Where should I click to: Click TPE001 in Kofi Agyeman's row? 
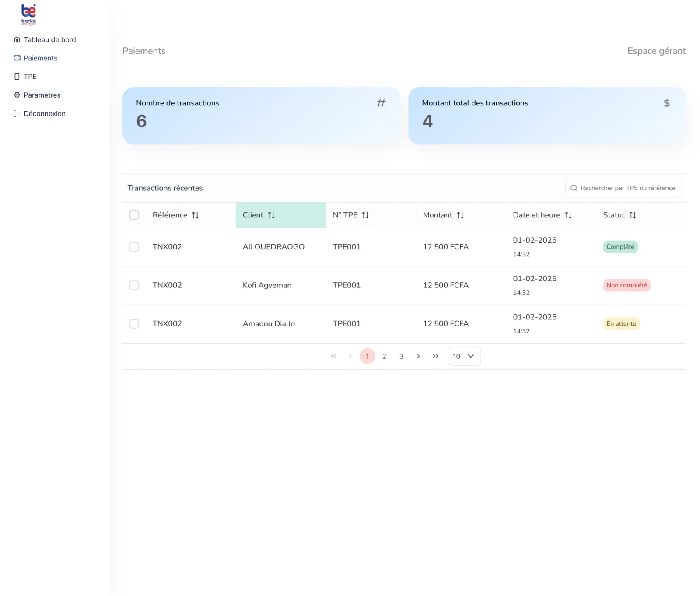pos(346,286)
